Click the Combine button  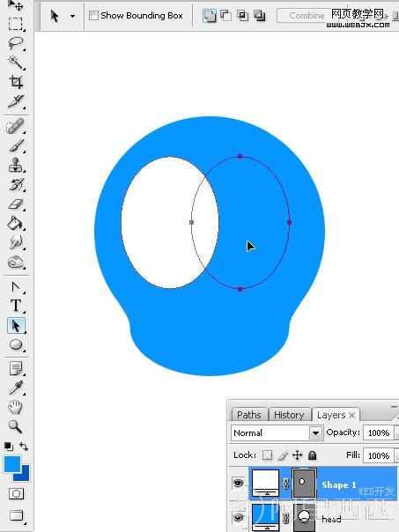[x=307, y=16]
